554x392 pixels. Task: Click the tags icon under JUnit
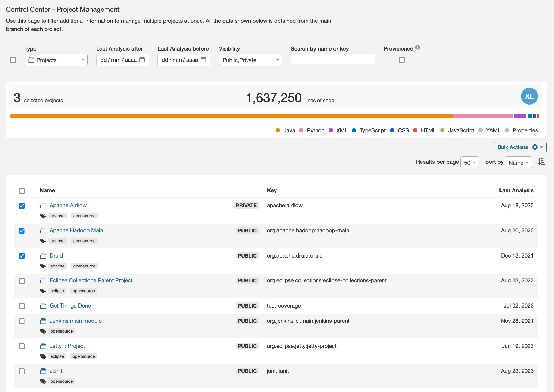coord(43,381)
